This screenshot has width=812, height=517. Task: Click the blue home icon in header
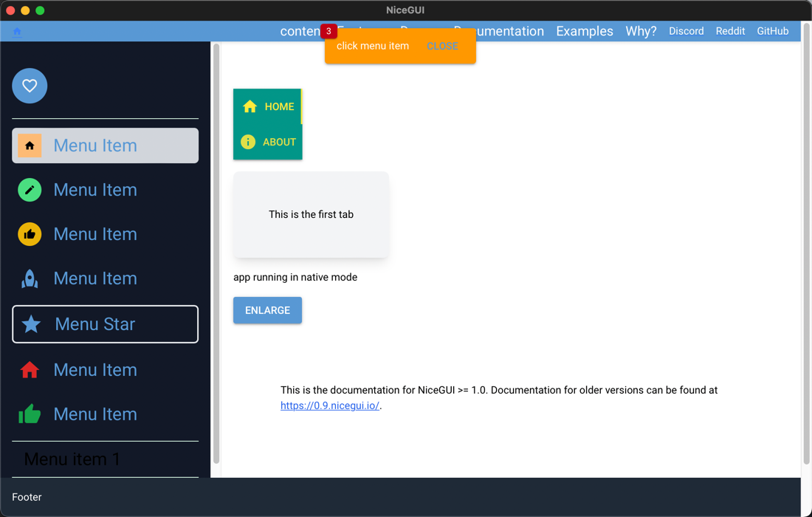[x=17, y=31]
